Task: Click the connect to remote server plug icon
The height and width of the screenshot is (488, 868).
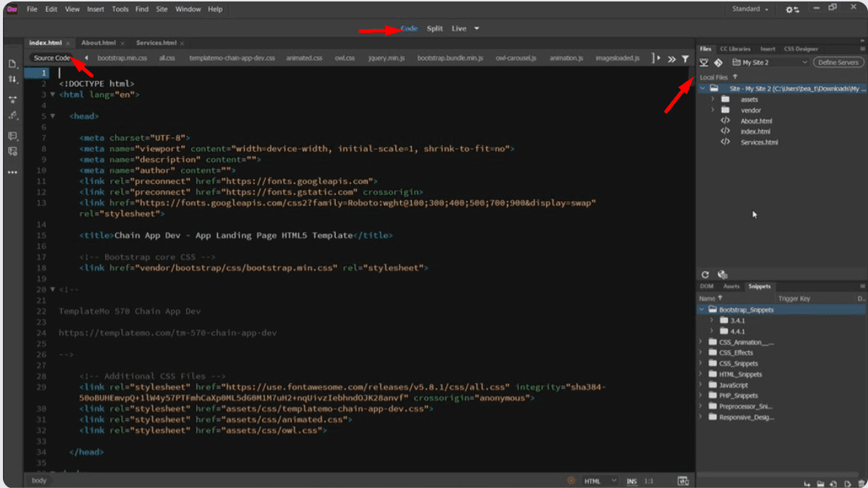Action: point(704,63)
